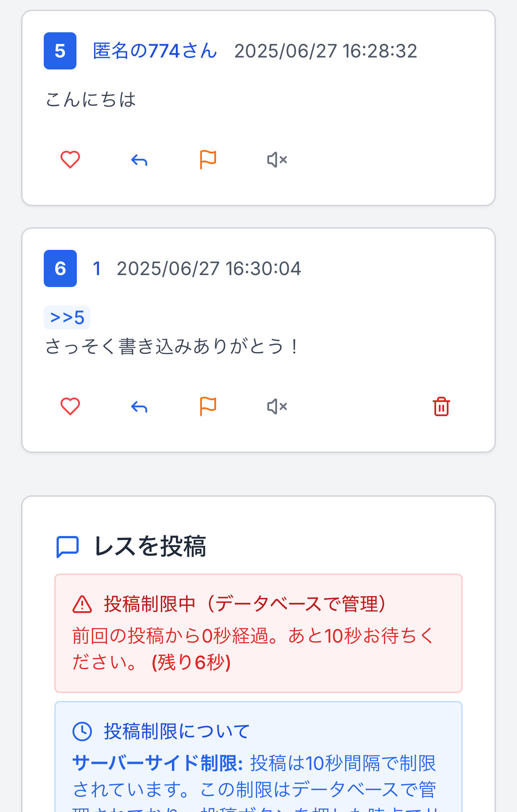
Task: Like post number 6 with heart icon
Action: point(70,406)
